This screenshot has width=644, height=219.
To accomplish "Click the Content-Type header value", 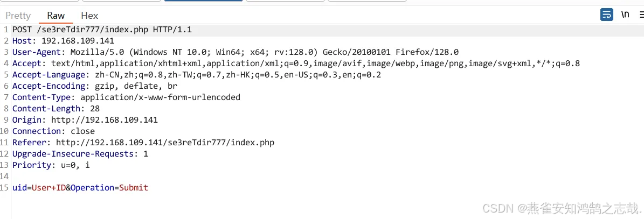I will click(160, 97).
